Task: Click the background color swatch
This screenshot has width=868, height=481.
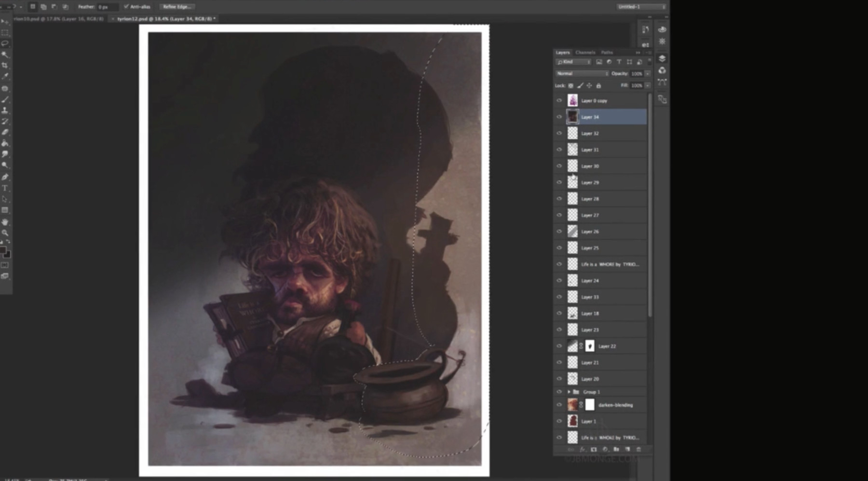Action: (x=7, y=255)
